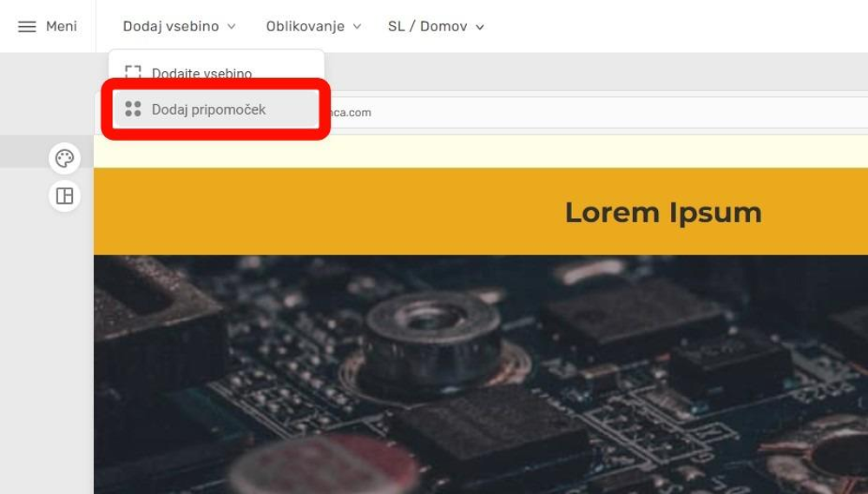Click the color palette icon button

tap(65, 158)
